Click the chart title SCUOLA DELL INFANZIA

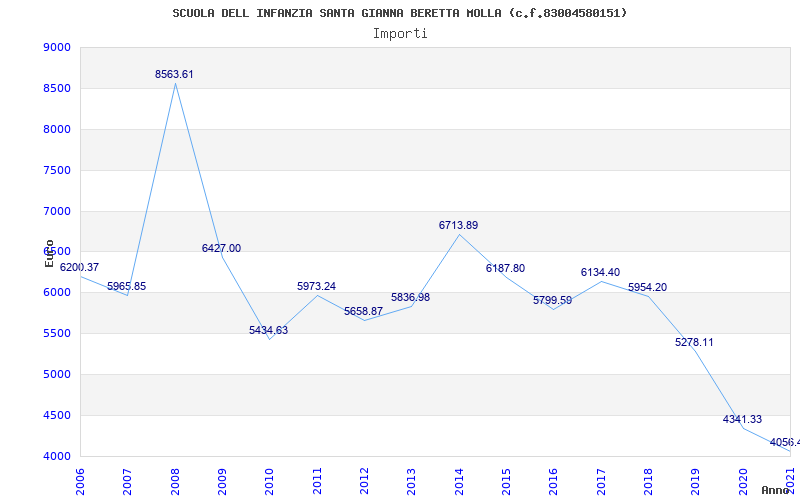pyautogui.click(x=400, y=13)
